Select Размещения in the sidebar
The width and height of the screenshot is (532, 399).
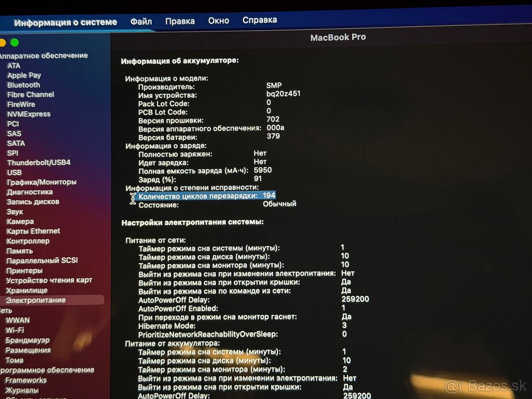pos(28,350)
